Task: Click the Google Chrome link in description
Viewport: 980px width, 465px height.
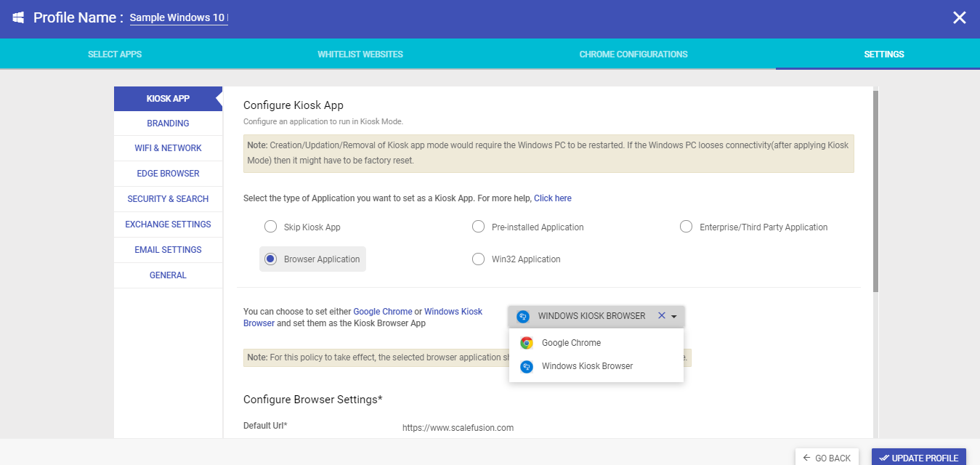Action: [x=382, y=312]
